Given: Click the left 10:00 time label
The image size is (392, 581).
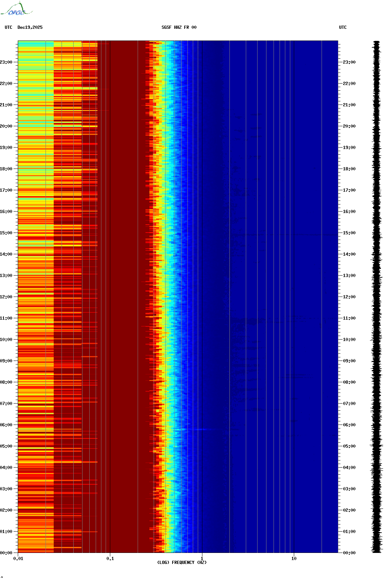Looking at the screenshot, I should coord(6,340).
